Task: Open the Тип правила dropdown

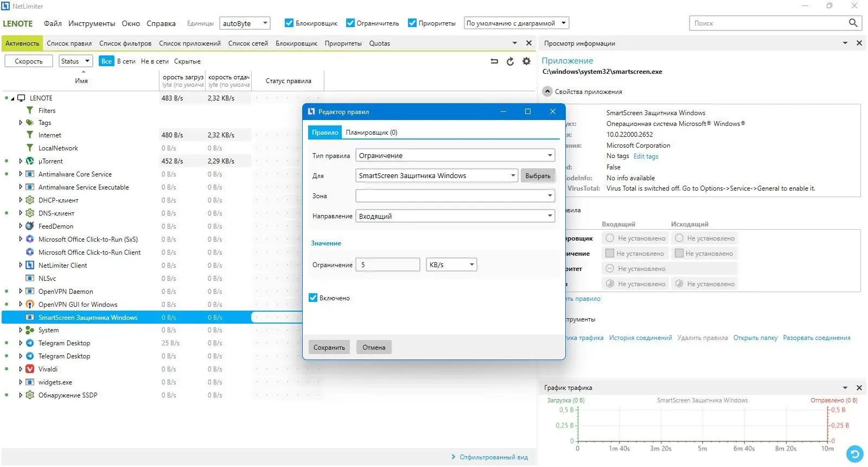Action: 455,155
